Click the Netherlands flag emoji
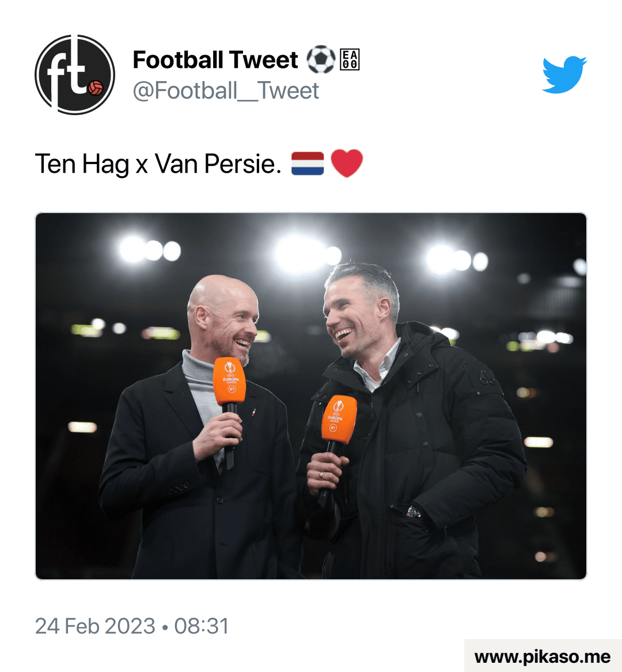 pos(308,164)
